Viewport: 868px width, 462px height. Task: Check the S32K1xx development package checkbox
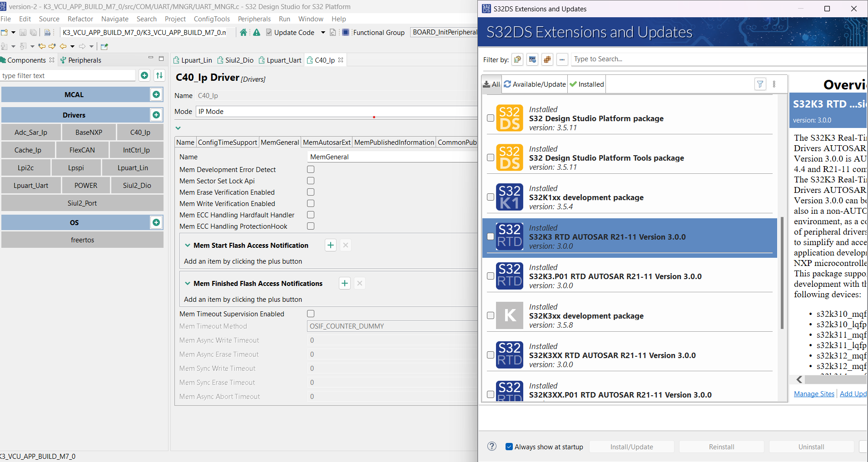[490, 197]
